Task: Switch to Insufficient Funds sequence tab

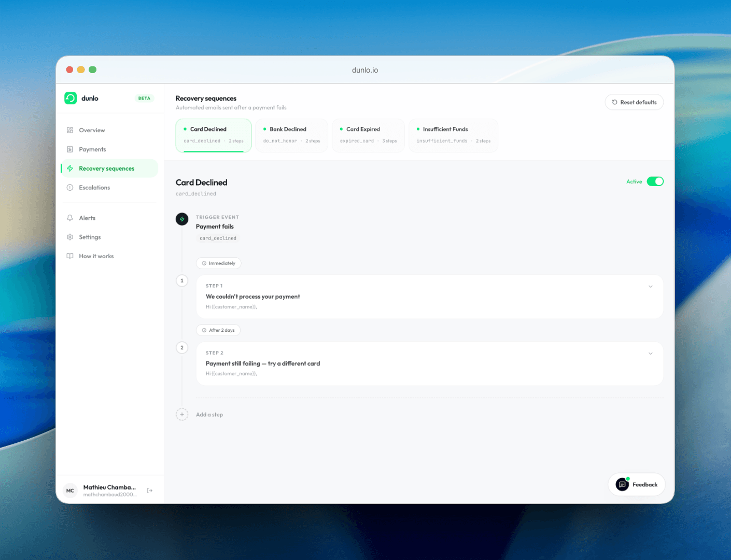Action: coord(454,135)
